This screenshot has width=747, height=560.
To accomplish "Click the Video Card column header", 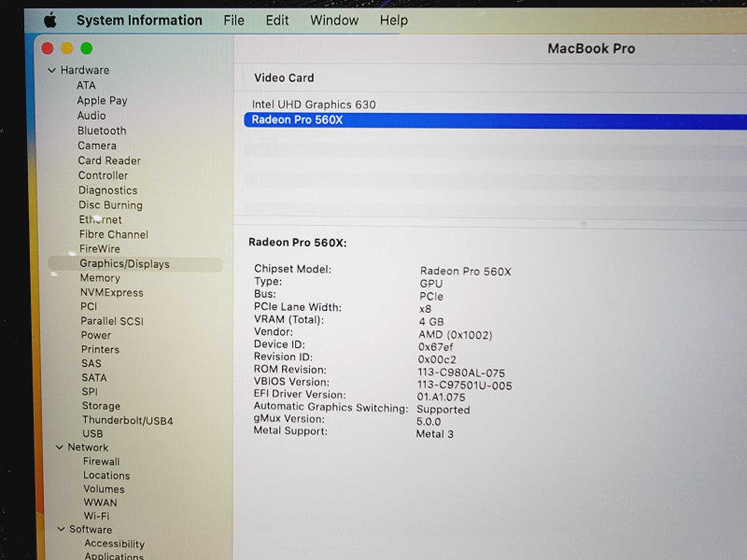I will tap(284, 77).
